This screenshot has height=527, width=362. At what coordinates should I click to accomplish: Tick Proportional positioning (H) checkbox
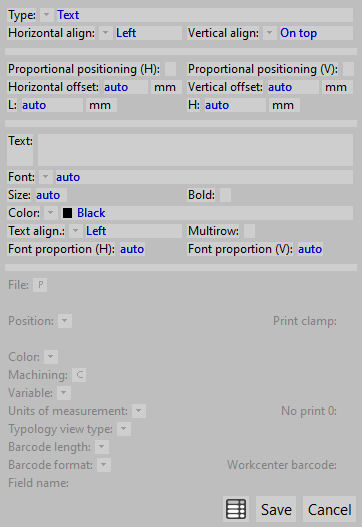(x=170, y=69)
